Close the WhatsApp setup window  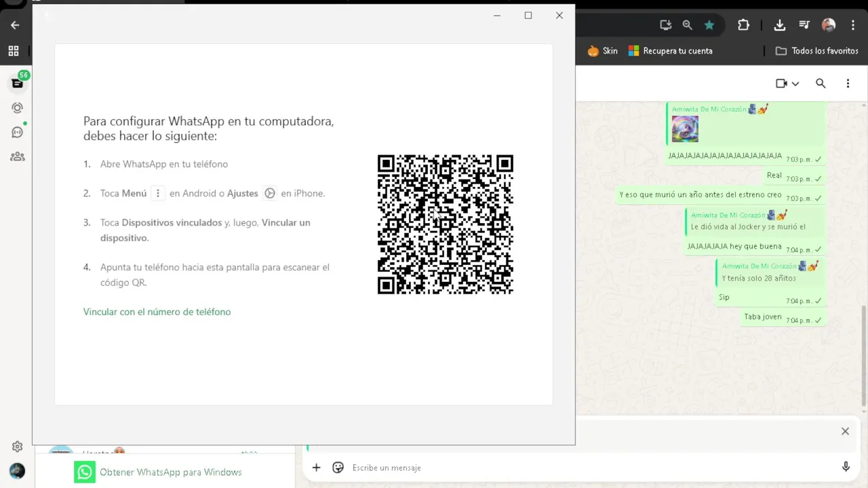click(x=559, y=16)
